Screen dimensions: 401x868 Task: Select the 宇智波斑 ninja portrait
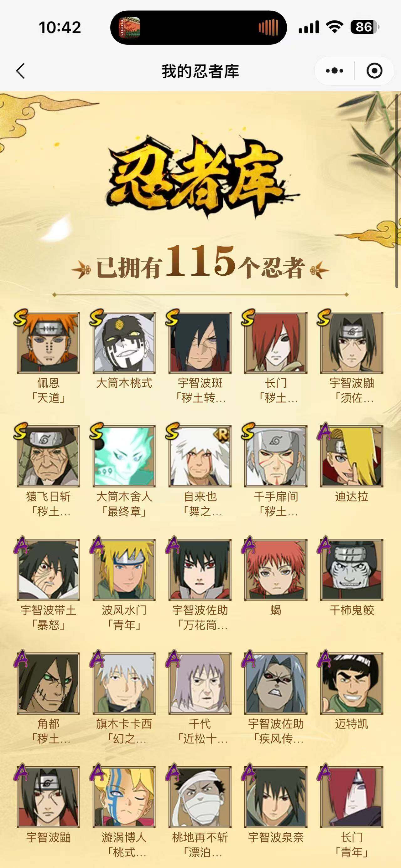click(x=200, y=342)
